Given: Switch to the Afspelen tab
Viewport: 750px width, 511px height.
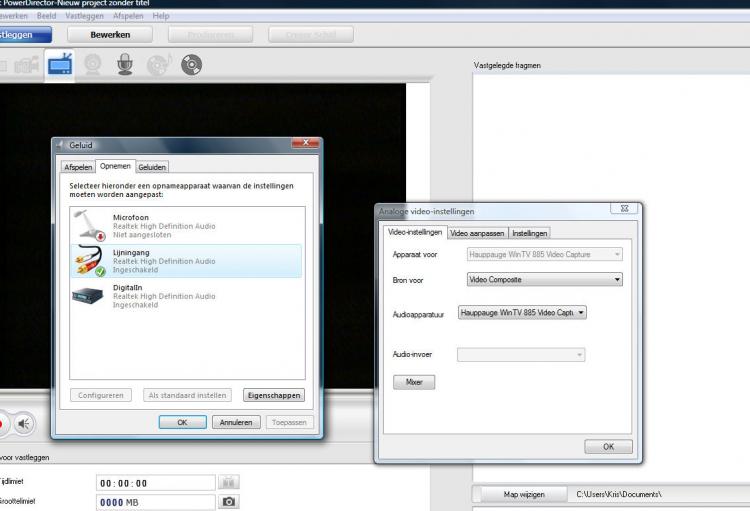Looking at the screenshot, I should coord(78,167).
